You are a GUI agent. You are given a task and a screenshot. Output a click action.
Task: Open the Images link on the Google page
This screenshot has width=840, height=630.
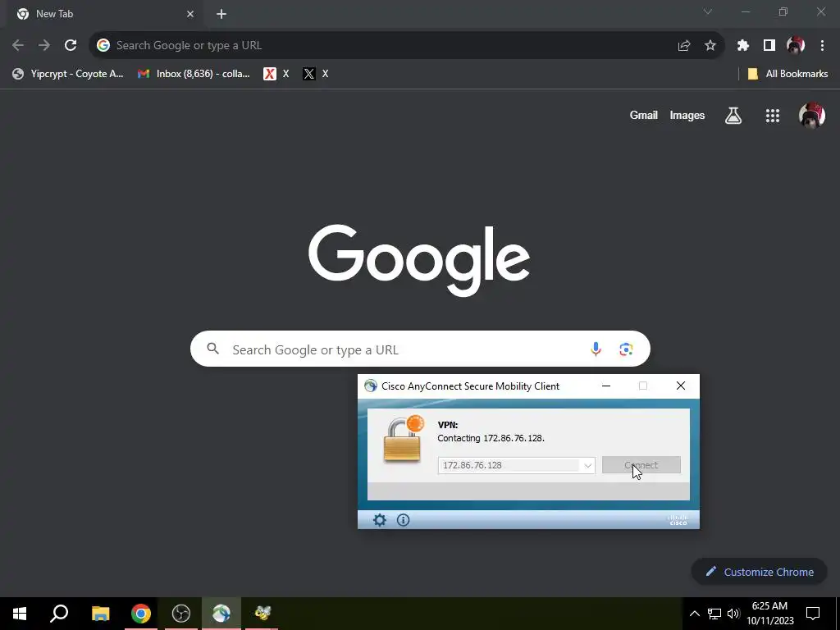coord(687,115)
